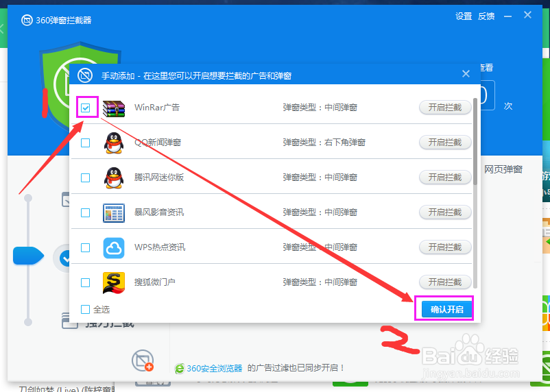Click 开启拦截 for 暴风影音资讯
Viewport: 550px width, 392px height.
click(x=445, y=212)
